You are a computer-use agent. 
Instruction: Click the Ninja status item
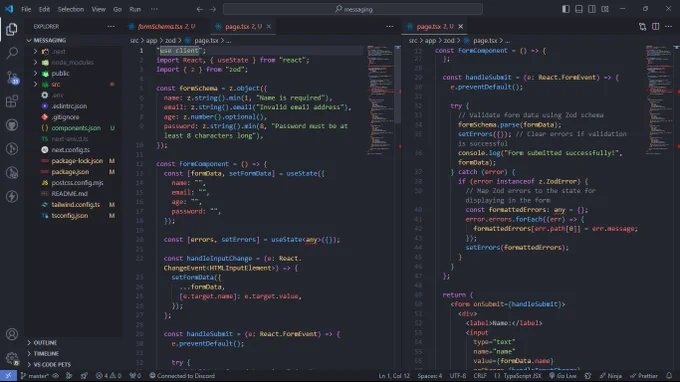coord(611,375)
